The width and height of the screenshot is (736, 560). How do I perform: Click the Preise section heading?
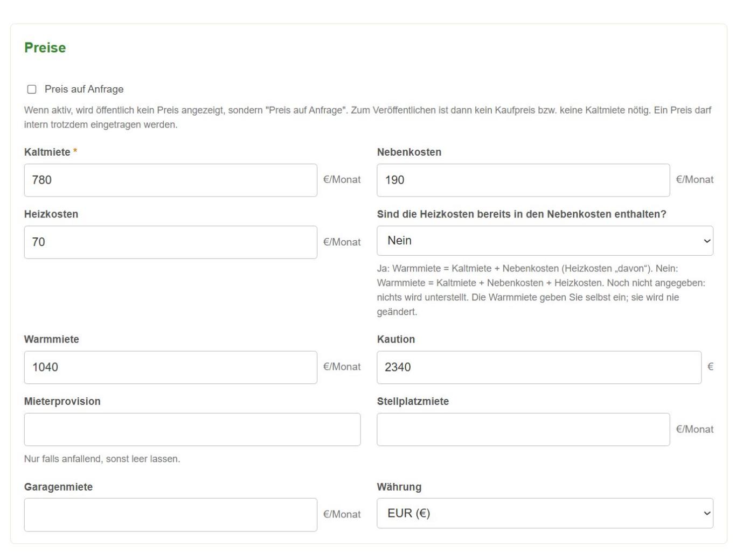[x=45, y=47]
